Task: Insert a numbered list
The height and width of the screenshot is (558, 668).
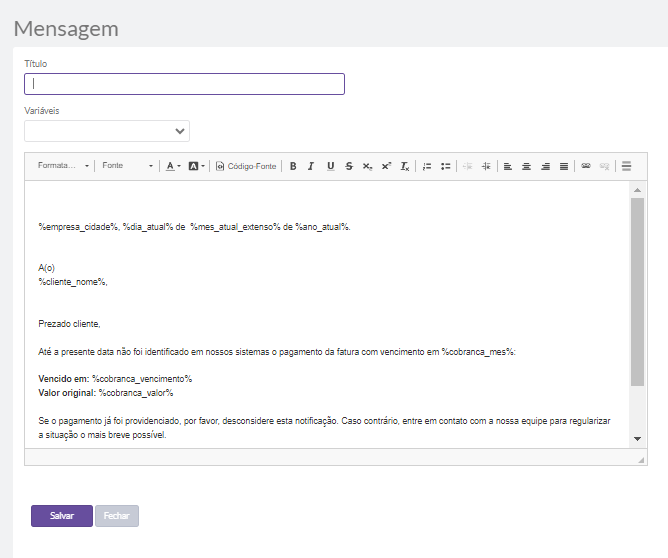Action: click(427, 166)
